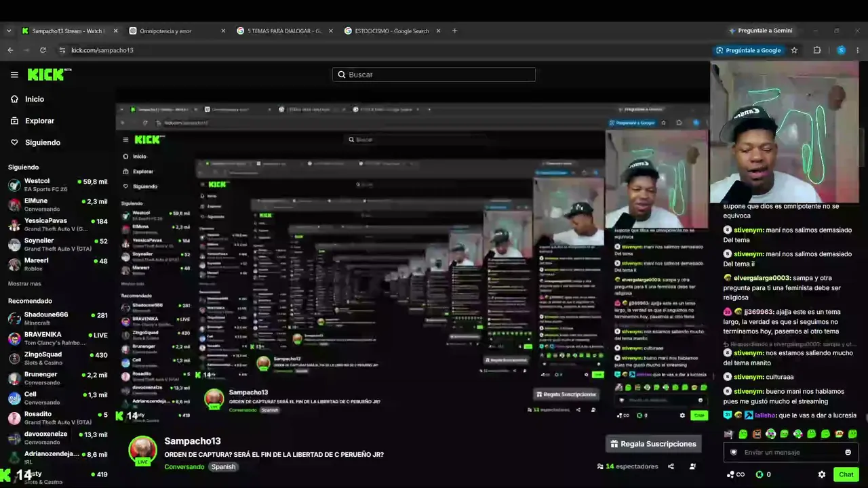Click the Conversando category link
Image resolution: width=868 pixels, height=488 pixels.
click(x=184, y=466)
